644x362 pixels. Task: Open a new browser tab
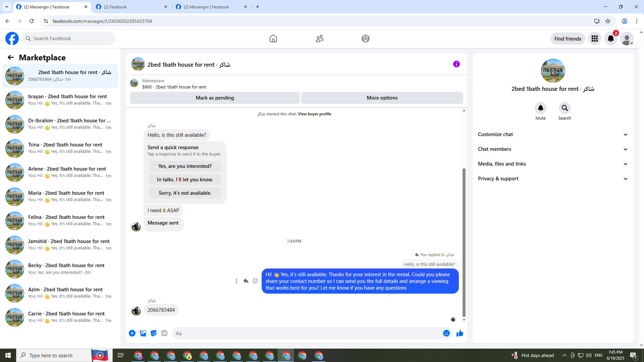258,7
